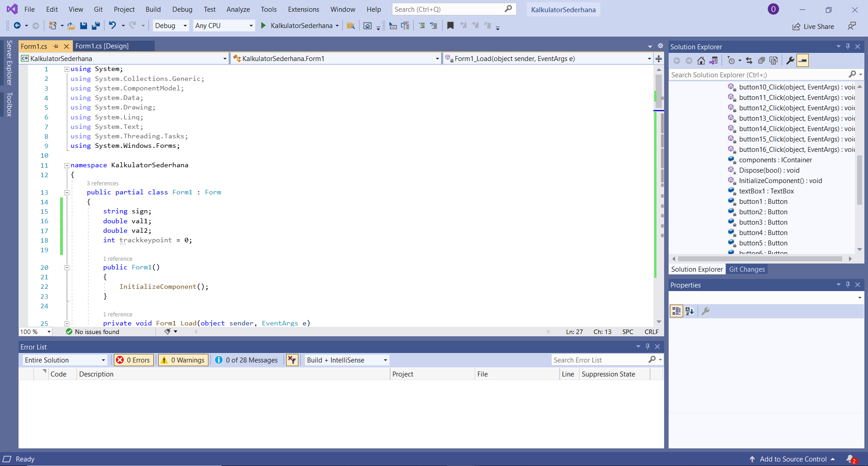Open the Entire Solution scope dropdown

(x=65, y=360)
